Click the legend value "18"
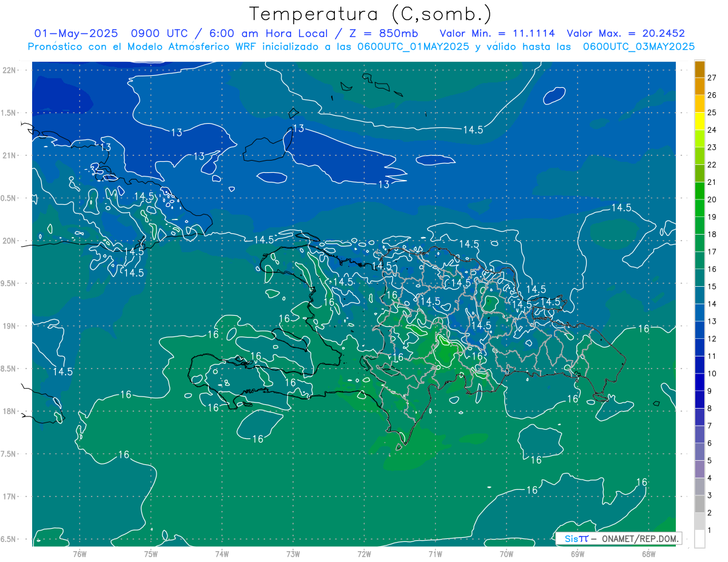 [x=712, y=234]
